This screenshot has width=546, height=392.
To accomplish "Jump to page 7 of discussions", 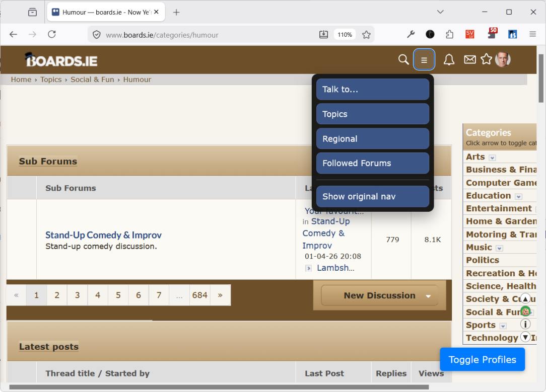I will click(159, 295).
